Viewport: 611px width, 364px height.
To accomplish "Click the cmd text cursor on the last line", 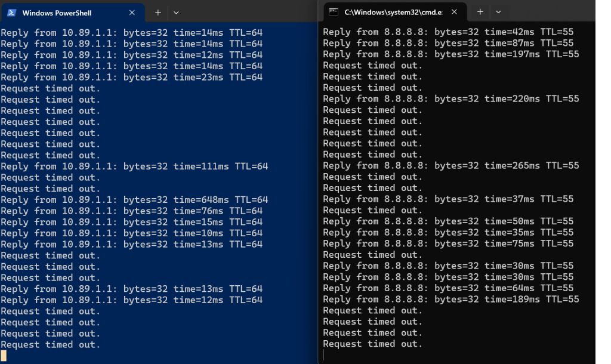I will pos(323,354).
